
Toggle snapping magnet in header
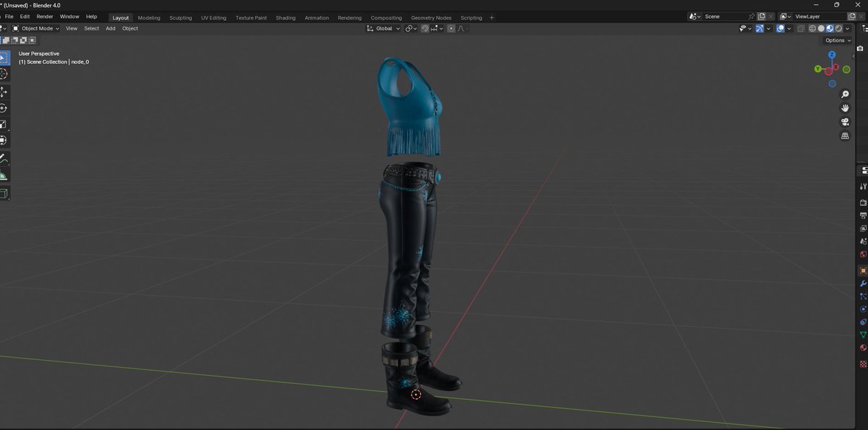(425, 28)
